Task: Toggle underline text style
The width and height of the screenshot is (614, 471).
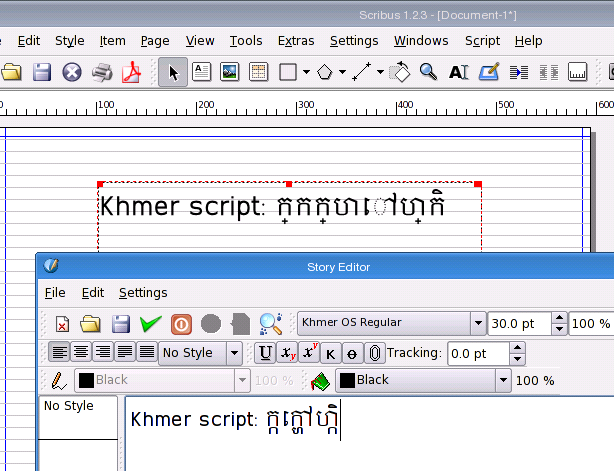Action: coord(264,353)
